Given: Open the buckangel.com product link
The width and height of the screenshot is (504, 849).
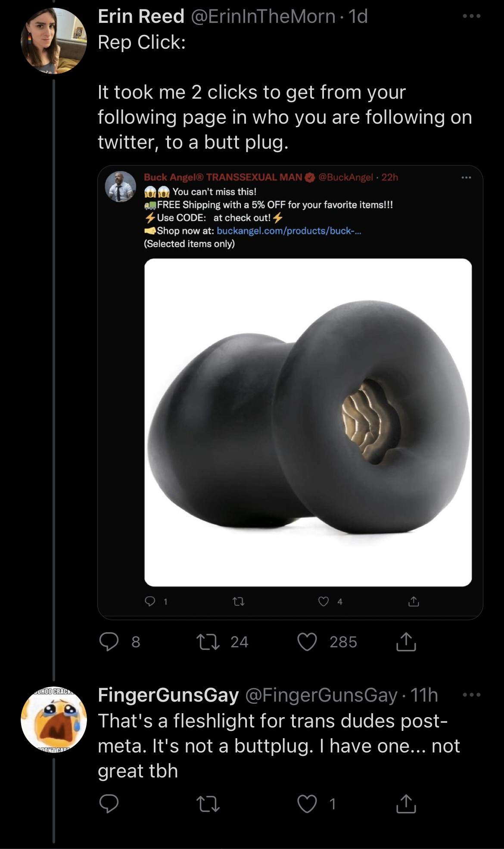Looking at the screenshot, I should click(289, 231).
